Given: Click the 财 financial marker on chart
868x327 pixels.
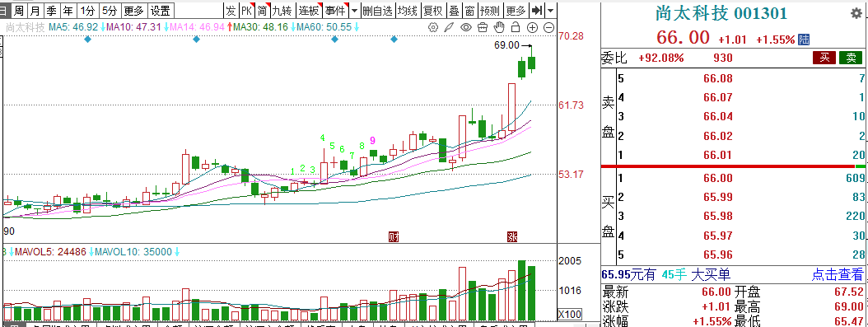Looking at the screenshot, I should tap(394, 237).
